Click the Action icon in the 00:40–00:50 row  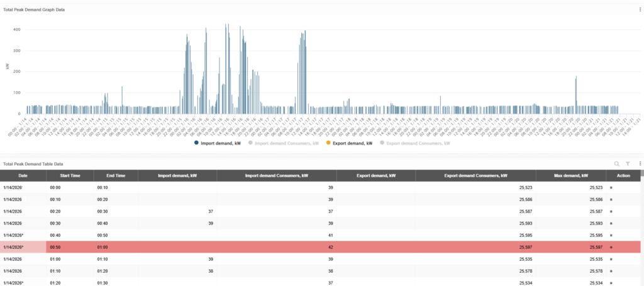click(611, 236)
